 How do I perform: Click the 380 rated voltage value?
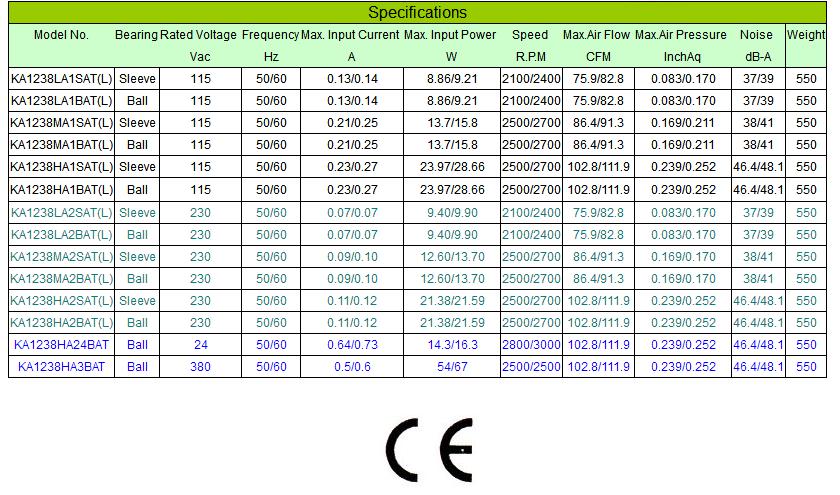click(200, 367)
